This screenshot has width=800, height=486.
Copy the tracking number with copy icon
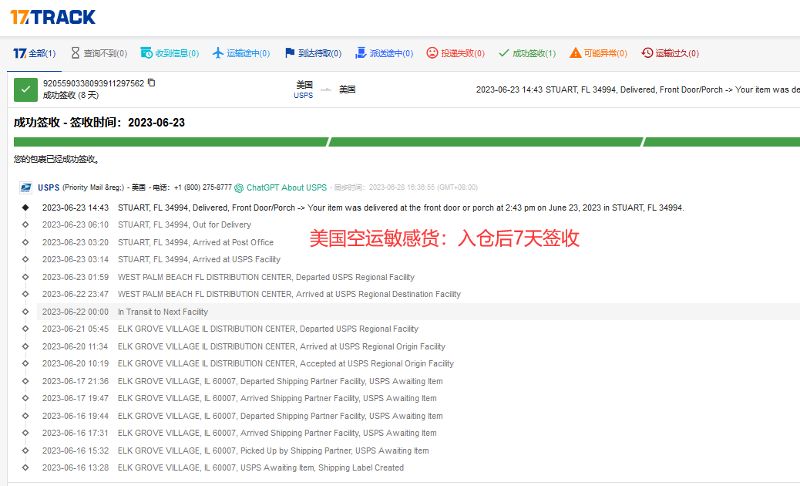tap(152, 83)
